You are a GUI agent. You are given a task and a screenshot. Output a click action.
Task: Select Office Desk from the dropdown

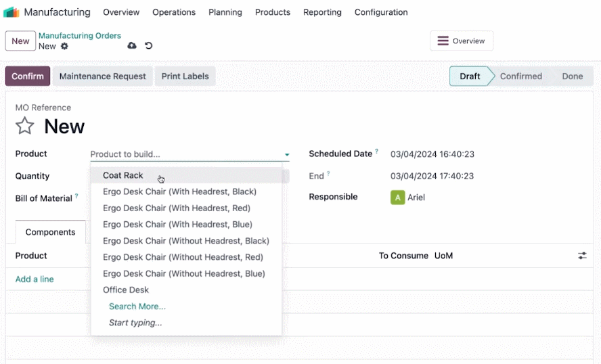point(186,290)
